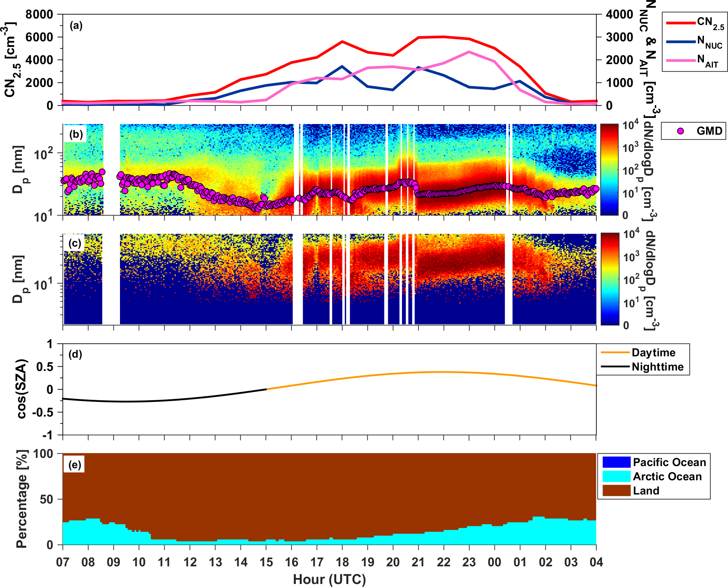
Task: Click the Pacific Ocean blue swatch
Action: [x=616, y=462]
